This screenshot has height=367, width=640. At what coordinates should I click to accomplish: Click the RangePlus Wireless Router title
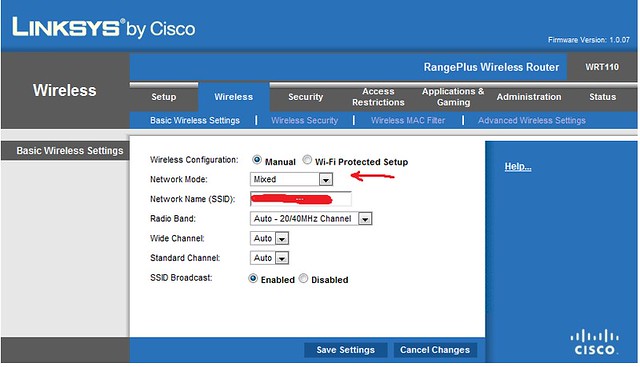491,67
